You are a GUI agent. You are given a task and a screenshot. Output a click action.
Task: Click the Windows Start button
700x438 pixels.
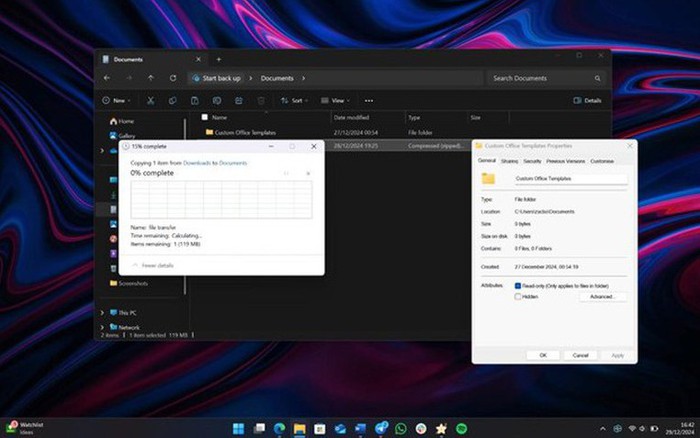(x=238, y=428)
